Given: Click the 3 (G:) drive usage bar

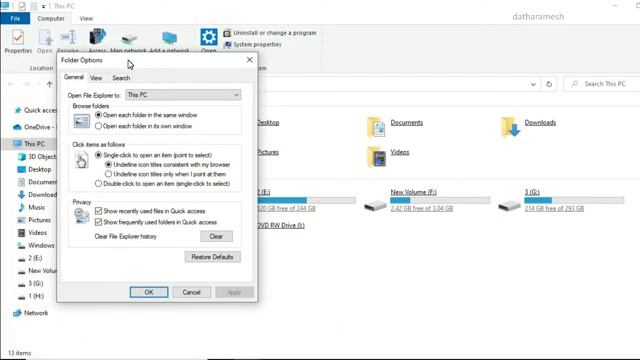Looking at the screenshot, I should pos(574,200).
